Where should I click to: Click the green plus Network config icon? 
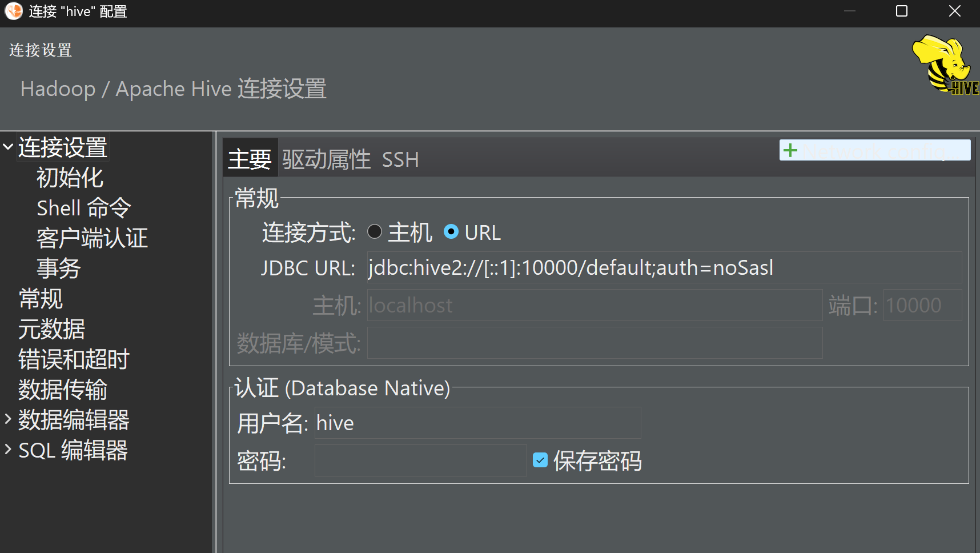click(x=790, y=150)
